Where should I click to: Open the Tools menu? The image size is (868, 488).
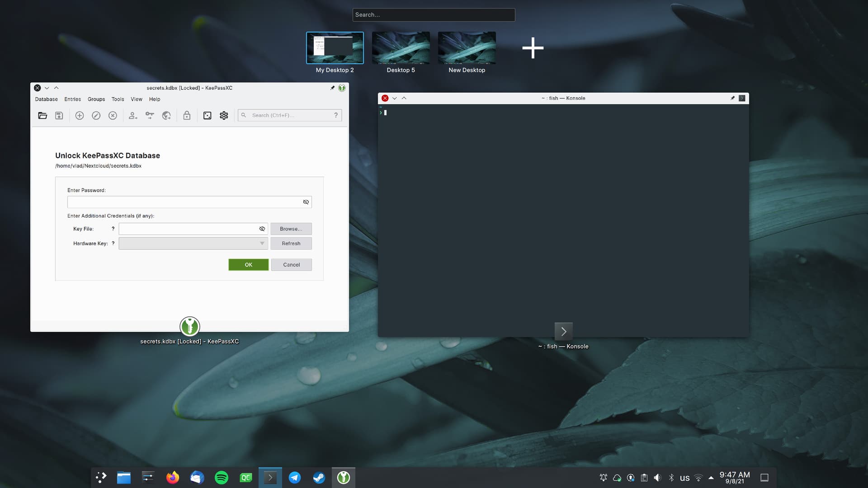click(x=118, y=99)
